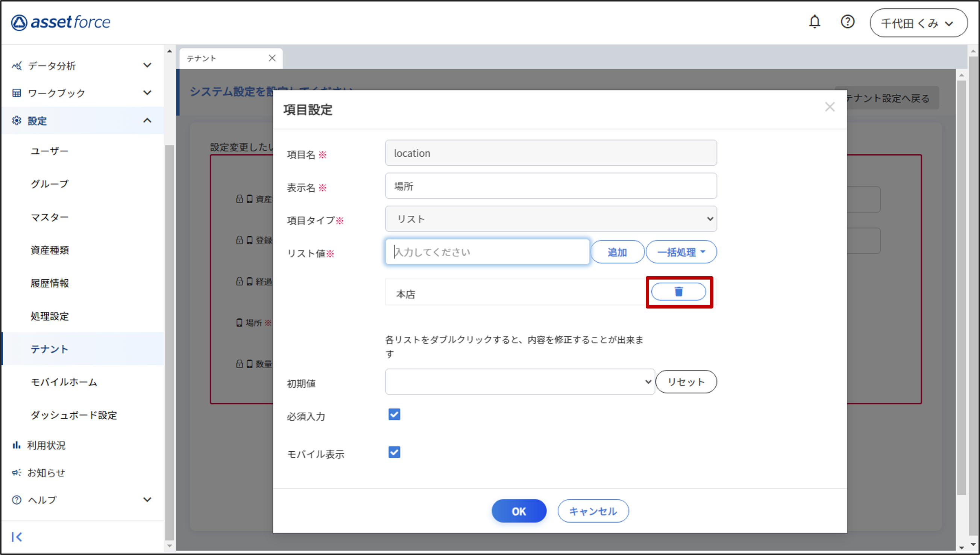This screenshot has width=980, height=555.
Task: Click the help question mark icon in header
Action: click(847, 22)
